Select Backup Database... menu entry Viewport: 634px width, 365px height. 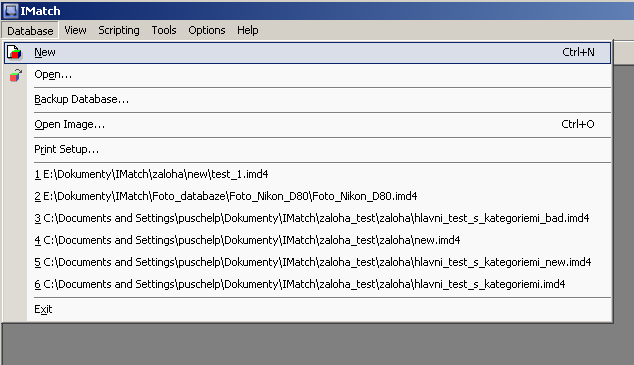coord(307,100)
